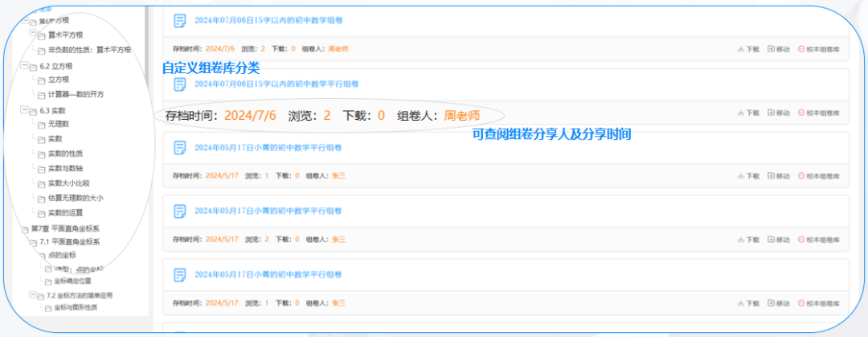The height and width of the screenshot is (337, 868).
Task: Click folder icon beside 估算无理数的大小
Action: tap(42, 199)
